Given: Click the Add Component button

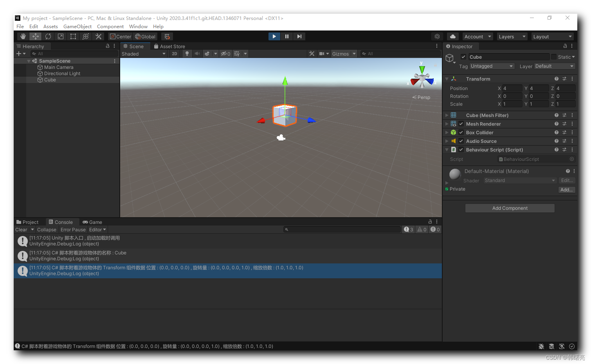Looking at the screenshot, I should pos(510,208).
